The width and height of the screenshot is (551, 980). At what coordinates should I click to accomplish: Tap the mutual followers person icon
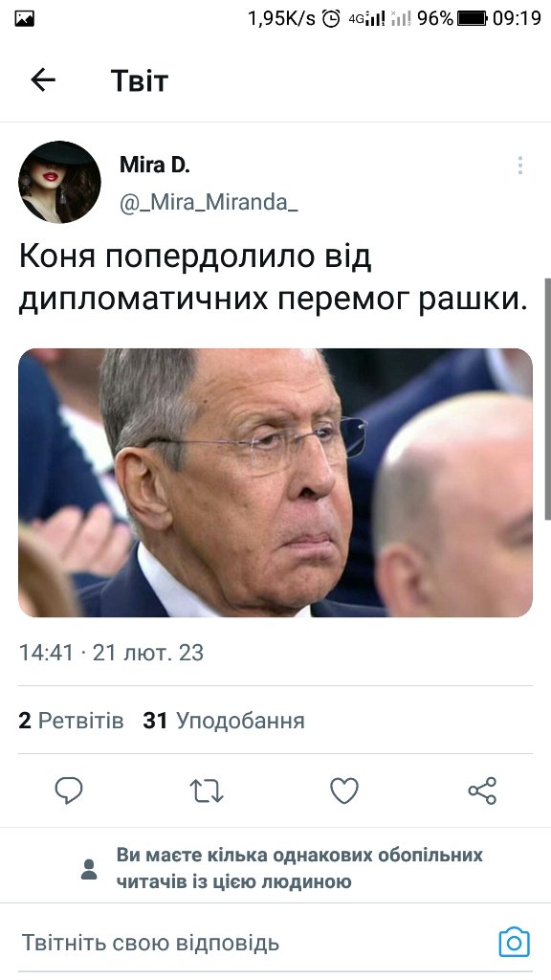coord(89,869)
